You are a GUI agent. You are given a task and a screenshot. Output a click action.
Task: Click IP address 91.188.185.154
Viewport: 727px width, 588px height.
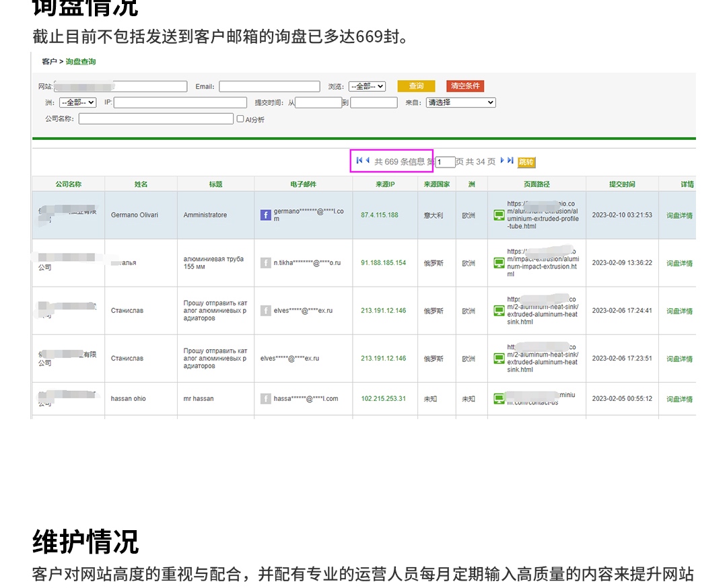[383, 263]
